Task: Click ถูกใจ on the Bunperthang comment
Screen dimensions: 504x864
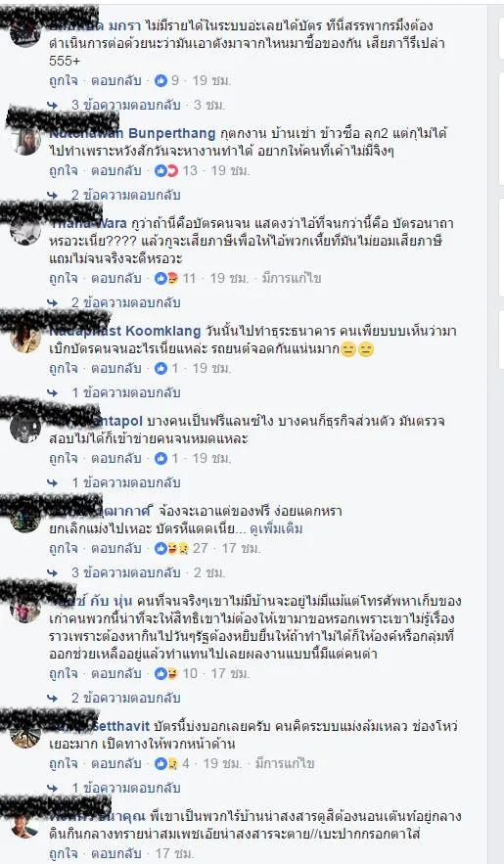Action: pos(64,171)
